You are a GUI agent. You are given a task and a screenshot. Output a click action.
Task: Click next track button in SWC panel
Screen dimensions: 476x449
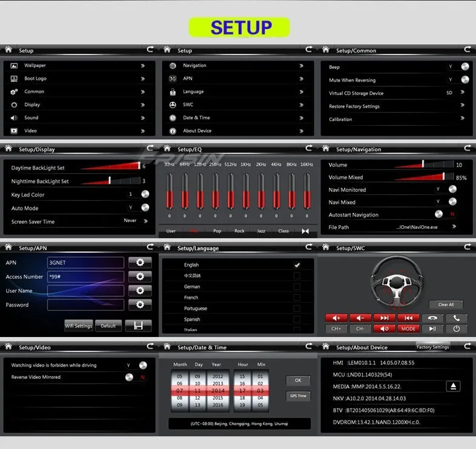[385, 318]
